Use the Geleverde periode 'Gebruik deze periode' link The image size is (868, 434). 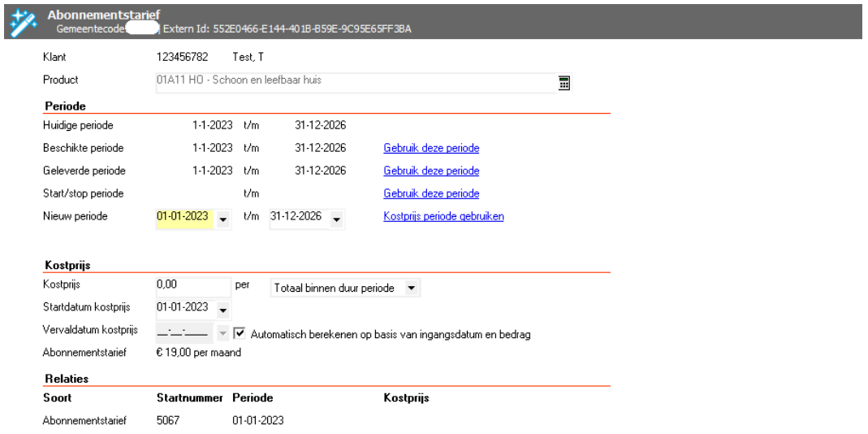[430, 171]
